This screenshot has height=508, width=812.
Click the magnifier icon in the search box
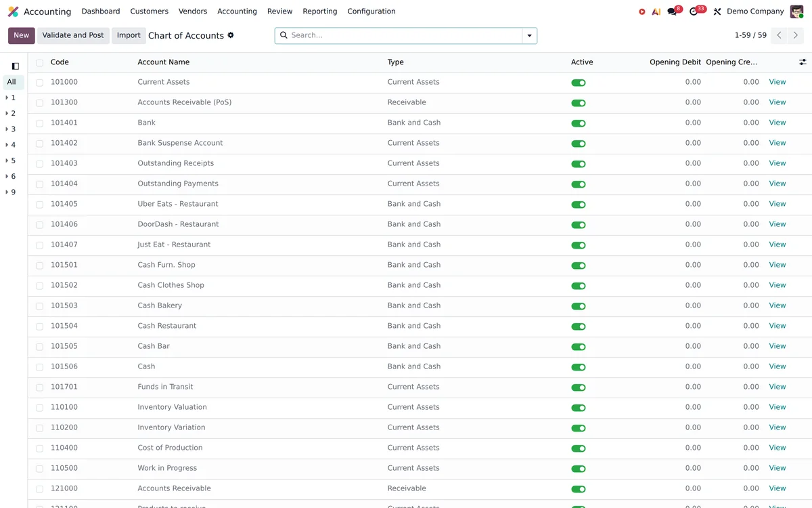pyautogui.click(x=284, y=35)
